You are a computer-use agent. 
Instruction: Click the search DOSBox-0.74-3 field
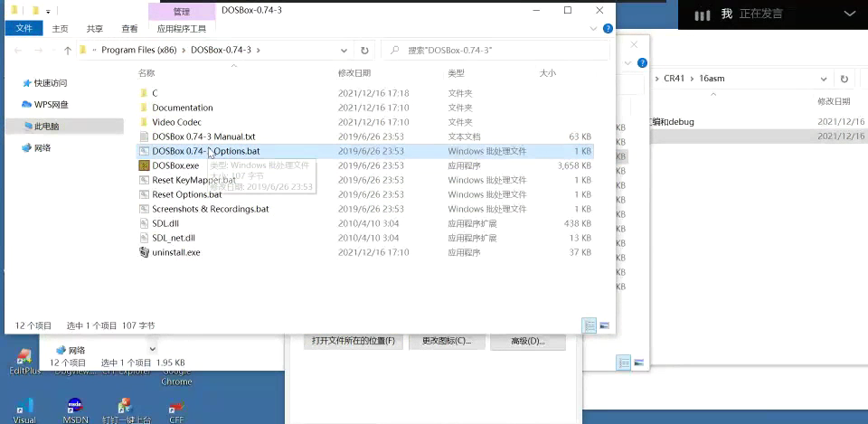(495, 51)
